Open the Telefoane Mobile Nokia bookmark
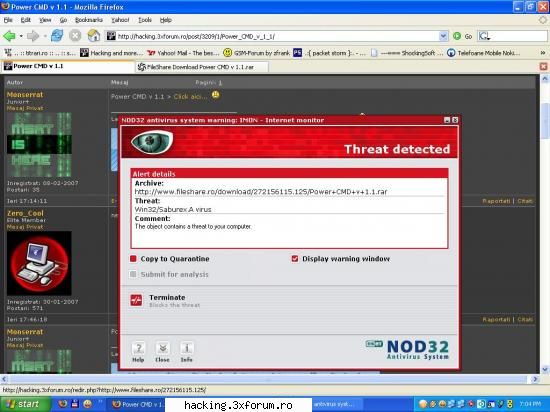The height and width of the screenshot is (412, 550). click(484, 53)
